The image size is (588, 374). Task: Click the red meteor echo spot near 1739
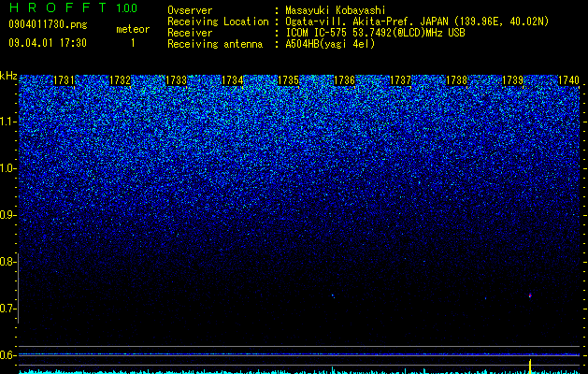[530, 295]
